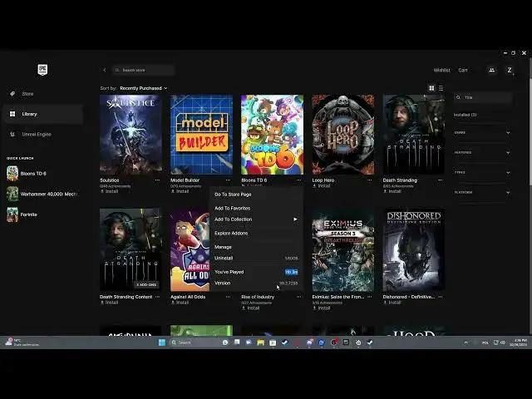Expand the Platform filter section
This screenshot has width=532, height=399.
click(482, 192)
